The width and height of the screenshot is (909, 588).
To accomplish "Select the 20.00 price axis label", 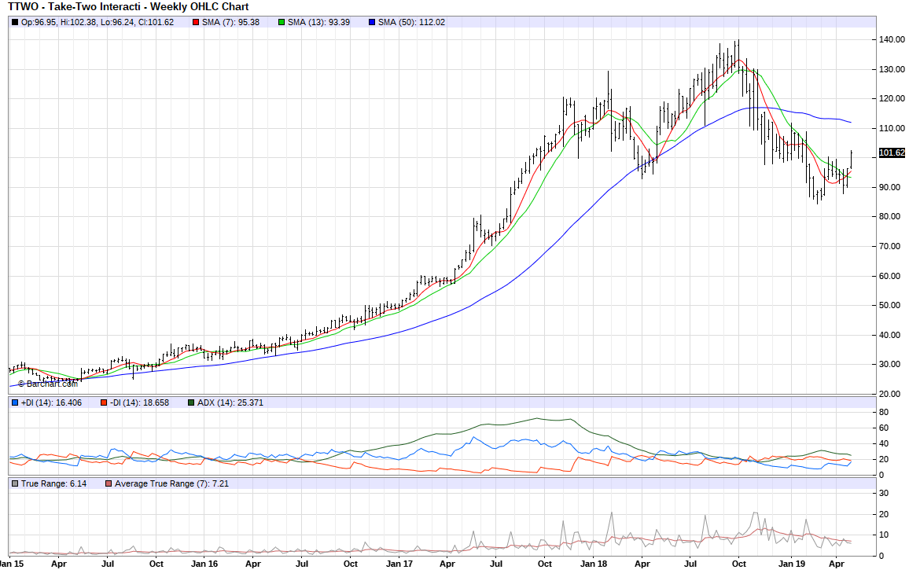I will pyautogui.click(x=889, y=394).
